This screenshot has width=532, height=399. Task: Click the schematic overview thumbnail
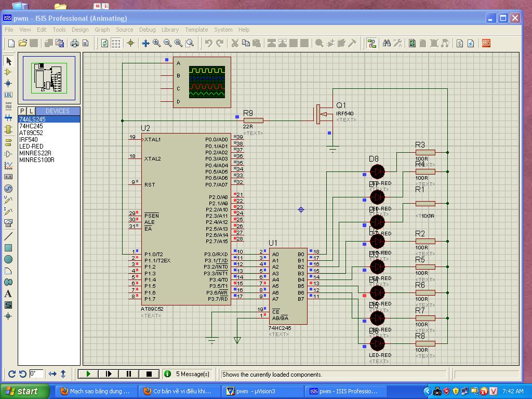coord(49,78)
